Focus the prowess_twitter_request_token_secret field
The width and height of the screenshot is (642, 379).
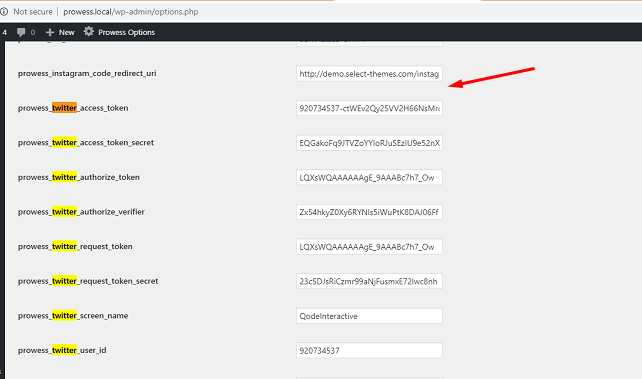[x=369, y=281]
